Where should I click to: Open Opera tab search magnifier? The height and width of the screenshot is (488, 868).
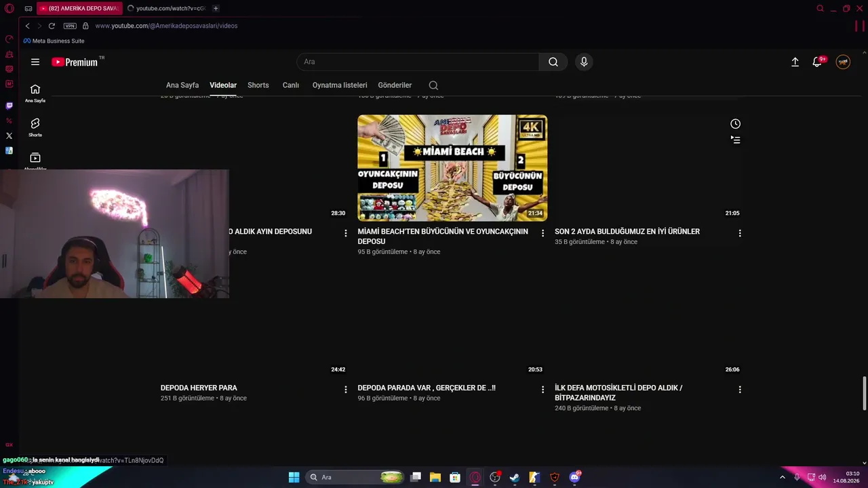click(x=821, y=9)
